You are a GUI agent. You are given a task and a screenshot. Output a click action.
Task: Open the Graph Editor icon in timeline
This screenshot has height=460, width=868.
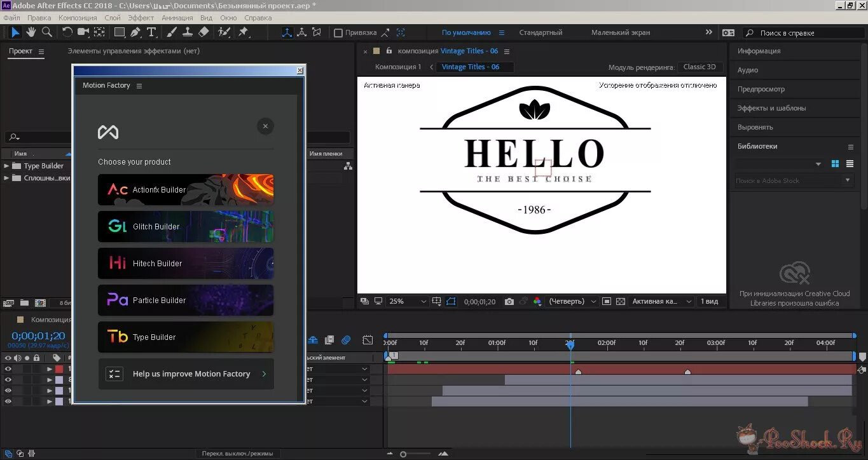(368, 340)
